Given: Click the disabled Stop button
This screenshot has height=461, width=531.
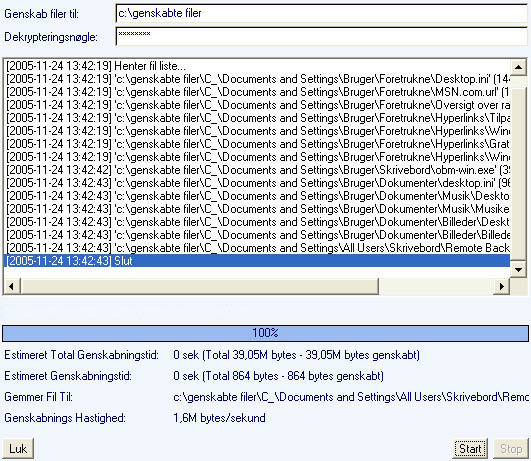Looking at the screenshot, I should click(511, 448).
